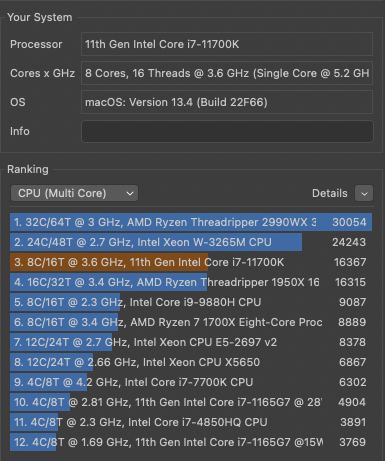
Task: Click the score value 6867
Action: point(352,362)
